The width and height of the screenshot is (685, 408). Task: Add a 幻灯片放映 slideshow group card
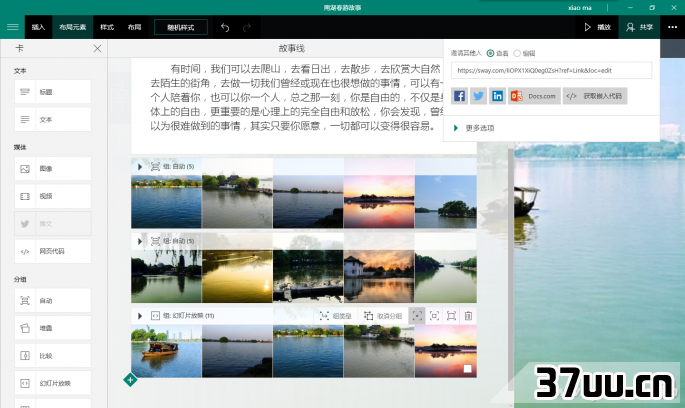coord(53,383)
